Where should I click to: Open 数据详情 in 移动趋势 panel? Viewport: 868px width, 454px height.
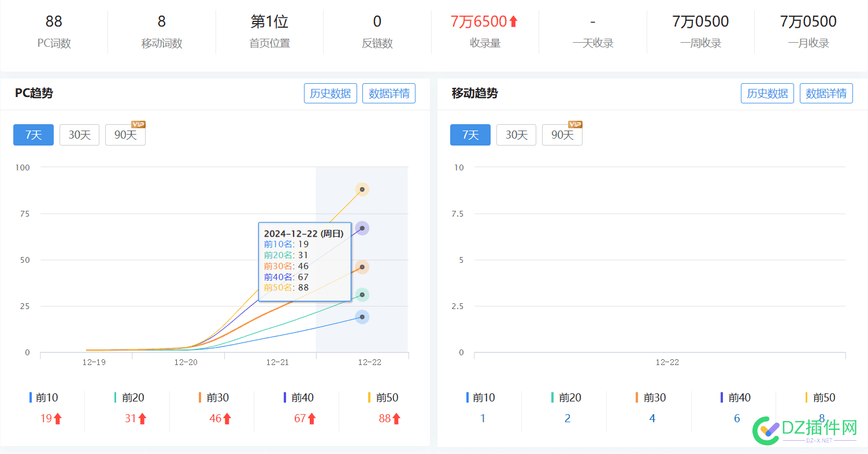pos(826,94)
